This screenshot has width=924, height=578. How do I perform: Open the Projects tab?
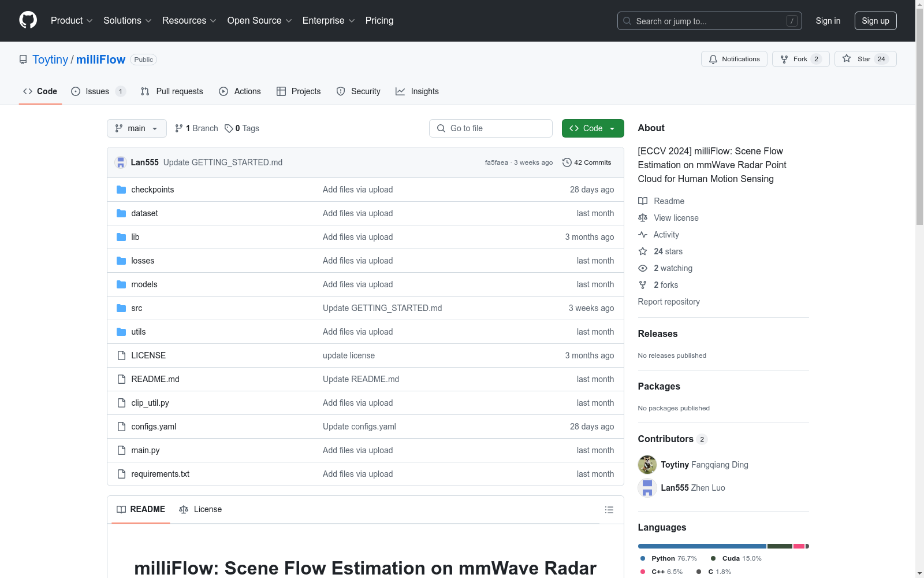[x=299, y=91]
